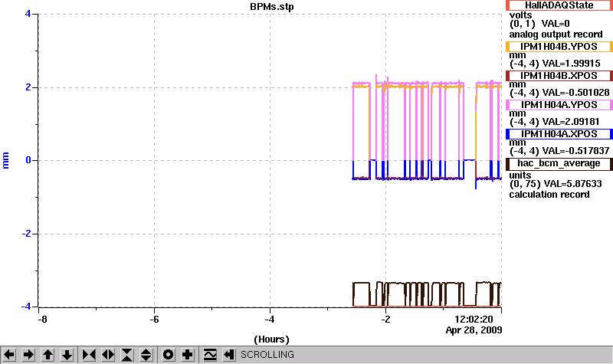Image resolution: width=613 pixels, height=364 pixels.
Task: Click the waveform graph refresh icon
Action: coord(210,355)
